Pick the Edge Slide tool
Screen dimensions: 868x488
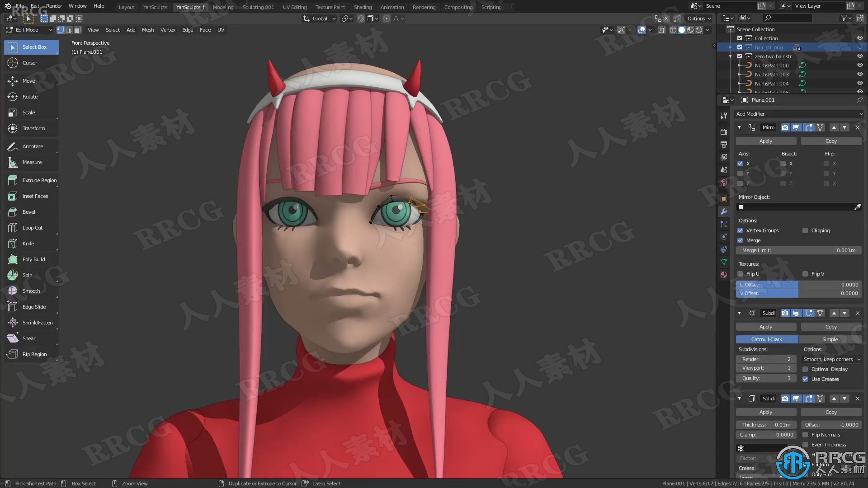[x=31, y=307]
